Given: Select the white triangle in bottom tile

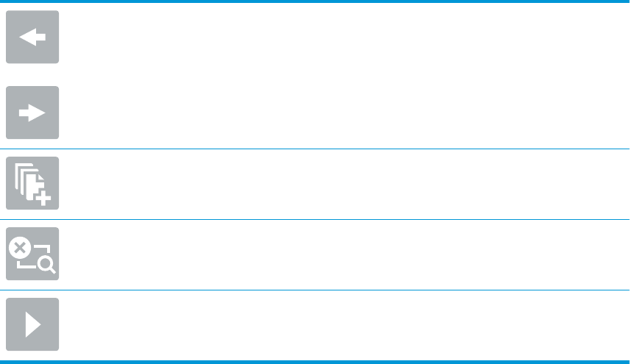Looking at the screenshot, I should (33, 324).
